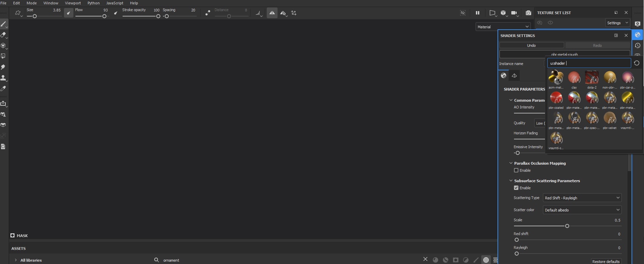Collapse Subsurface Scattering Parameters section
This screenshot has width=644, height=264.
tap(511, 180)
